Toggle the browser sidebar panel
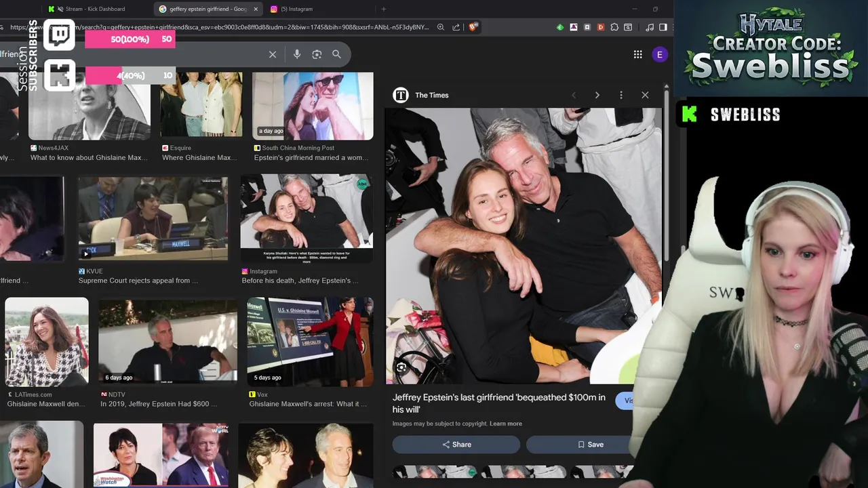The image size is (868, 488). coord(663,27)
